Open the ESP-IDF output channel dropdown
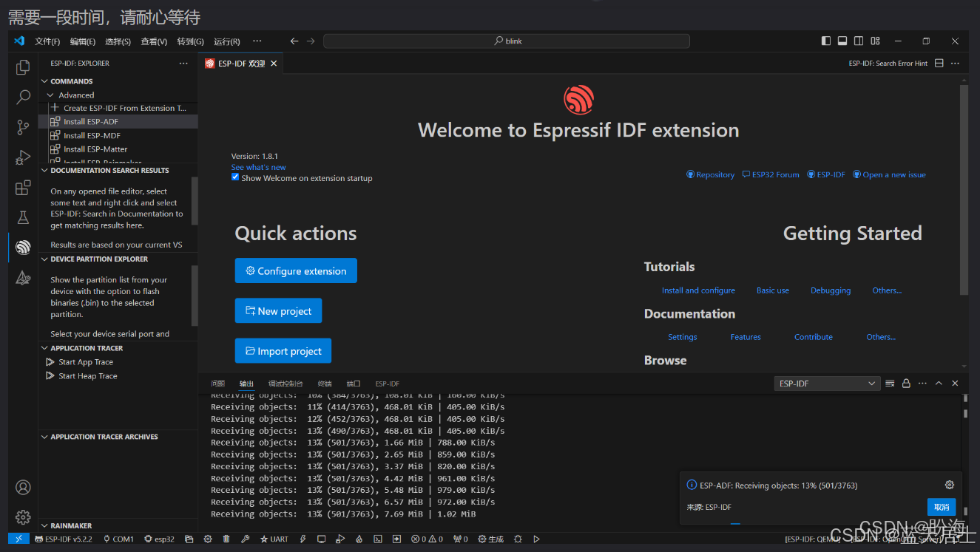 tap(827, 384)
